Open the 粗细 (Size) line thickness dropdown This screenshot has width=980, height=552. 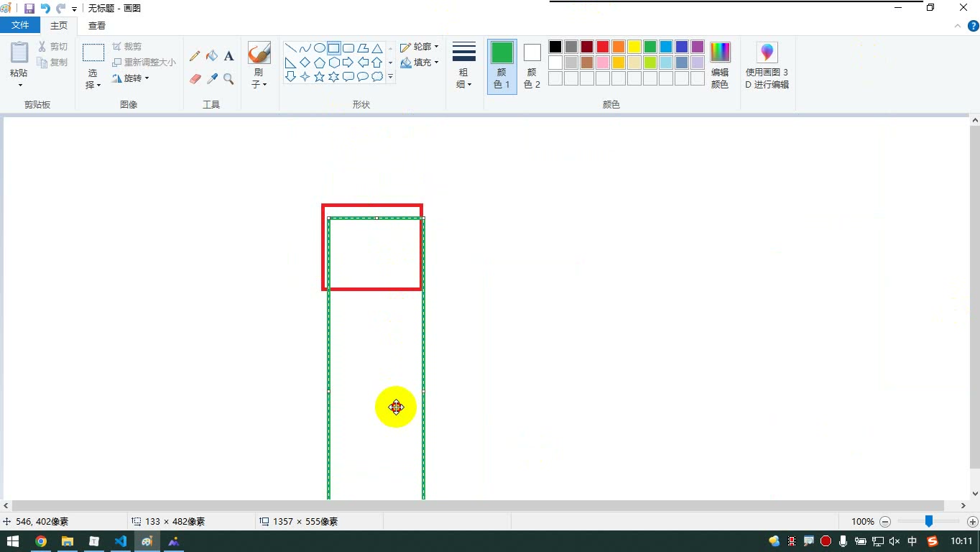(464, 65)
